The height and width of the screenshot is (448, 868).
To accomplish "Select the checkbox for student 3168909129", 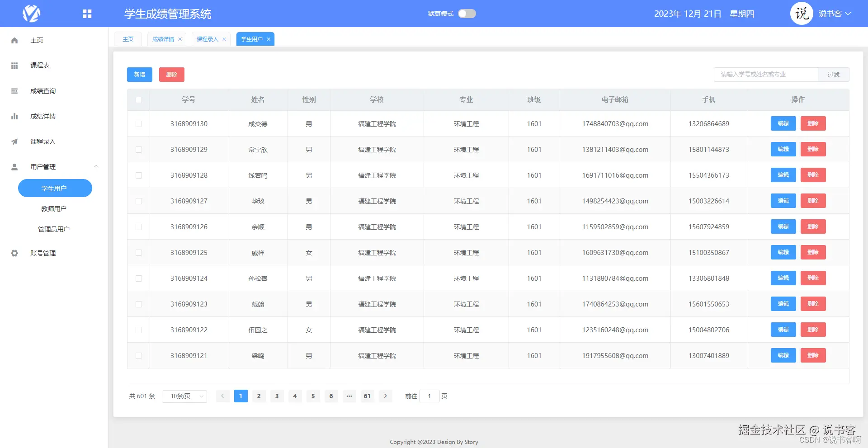I will [139, 150].
